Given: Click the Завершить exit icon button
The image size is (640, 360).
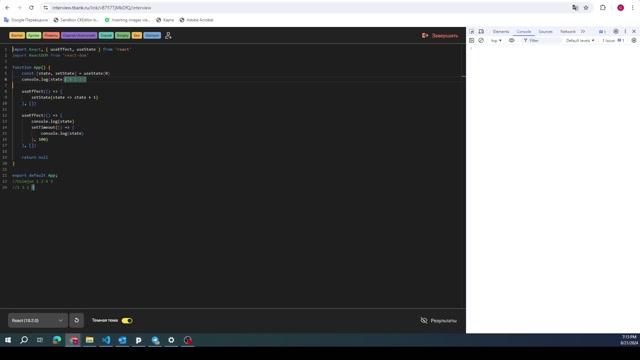Looking at the screenshot, I should pyautogui.click(x=440, y=36).
